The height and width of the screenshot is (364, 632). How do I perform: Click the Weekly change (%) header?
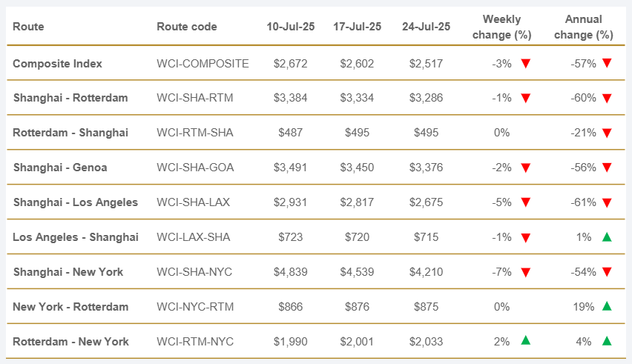[x=501, y=27]
